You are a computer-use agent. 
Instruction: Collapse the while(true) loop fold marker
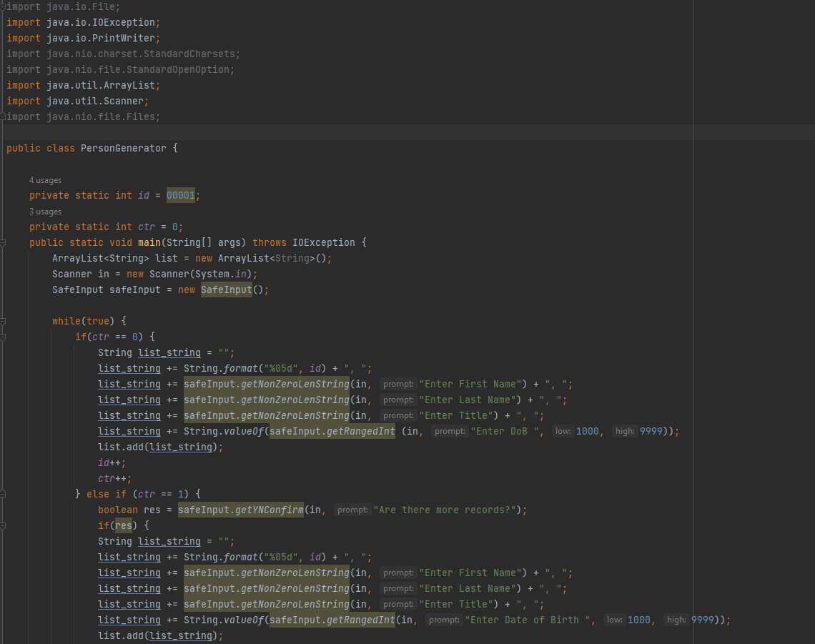point(3,321)
